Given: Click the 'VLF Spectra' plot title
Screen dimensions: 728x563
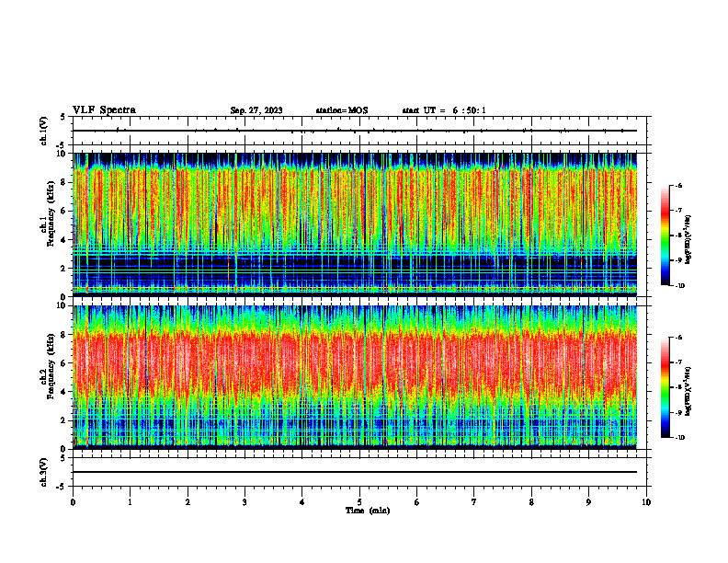Looking at the screenshot, I should pyautogui.click(x=104, y=110).
